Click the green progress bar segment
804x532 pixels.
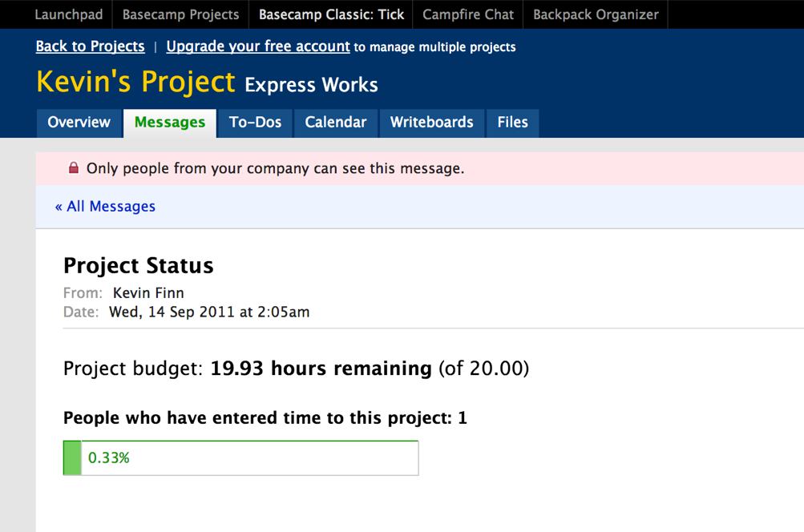pyautogui.click(x=71, y=457)
